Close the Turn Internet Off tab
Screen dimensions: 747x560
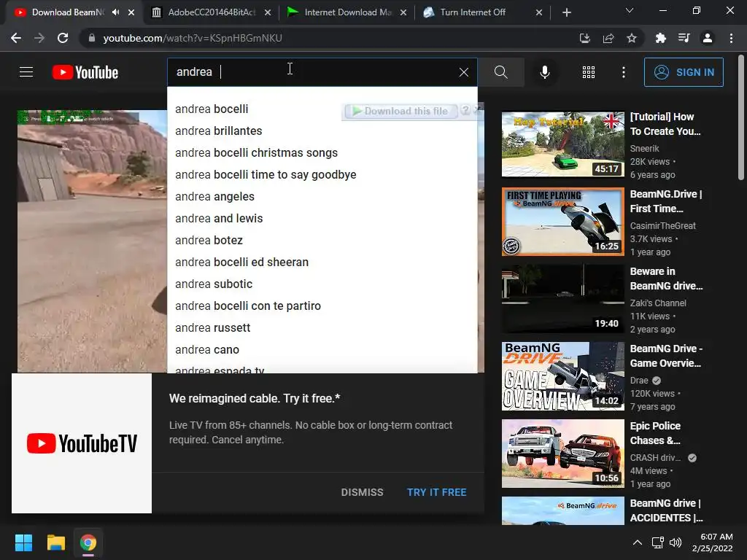click(x=539, y=12)
